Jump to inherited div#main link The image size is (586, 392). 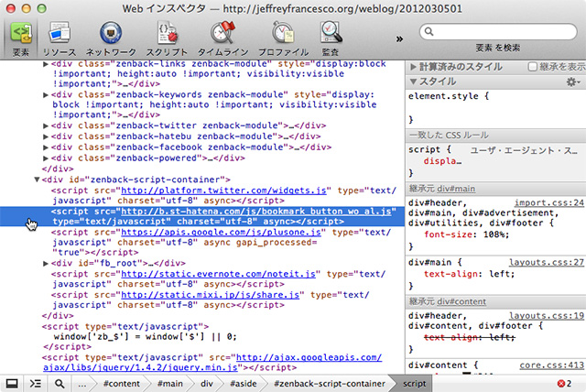coord(456,189)
